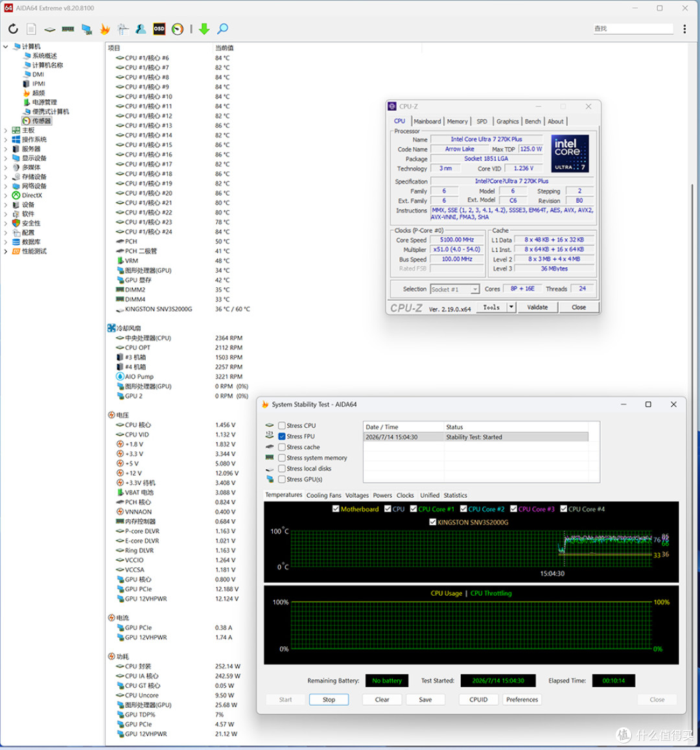
Task: Open Preferences in Stability Test
Action: tap(522, 699)
